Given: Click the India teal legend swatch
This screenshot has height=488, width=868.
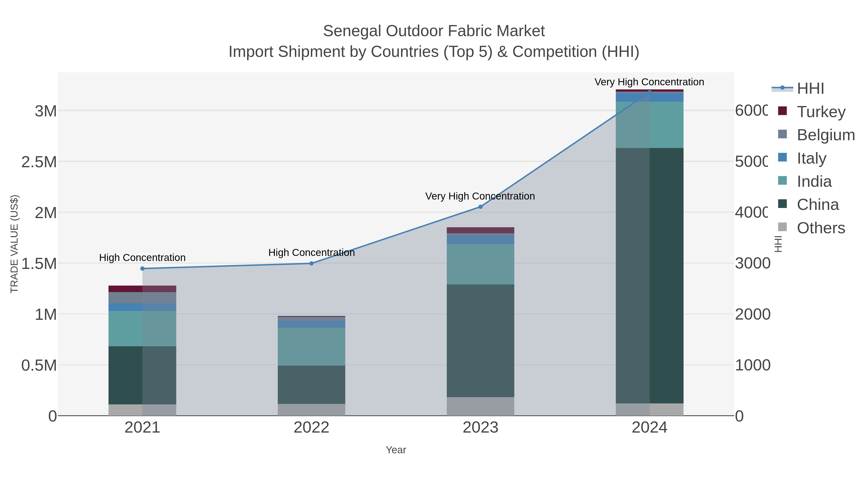Looking at the screenshot, I should tap(782, 180).
